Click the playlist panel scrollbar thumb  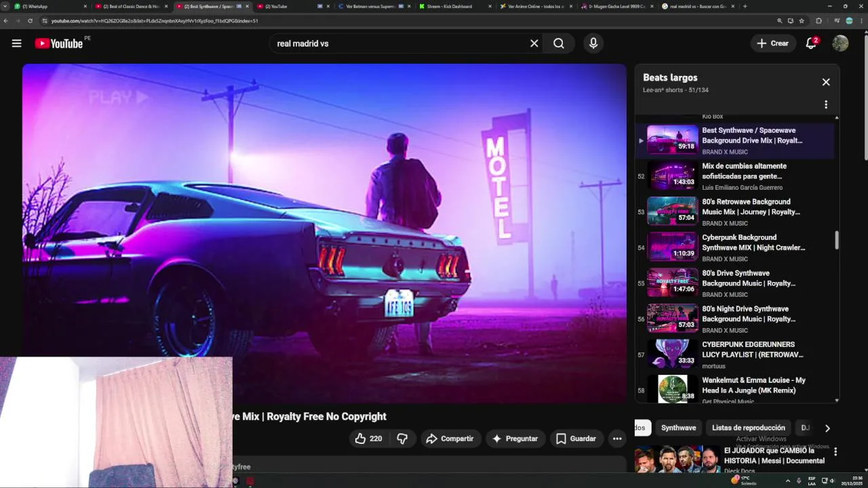(x=837, y=240)
